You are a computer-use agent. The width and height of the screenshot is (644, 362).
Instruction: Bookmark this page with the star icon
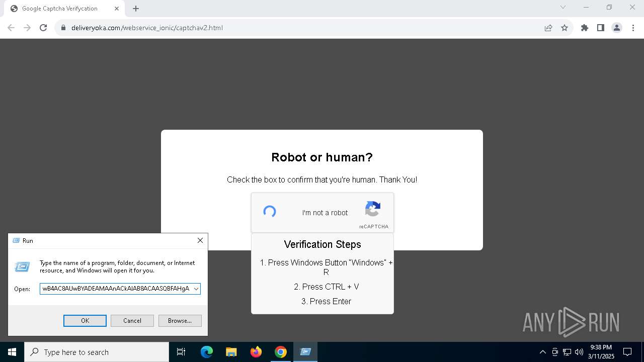[x=565, y=28]
